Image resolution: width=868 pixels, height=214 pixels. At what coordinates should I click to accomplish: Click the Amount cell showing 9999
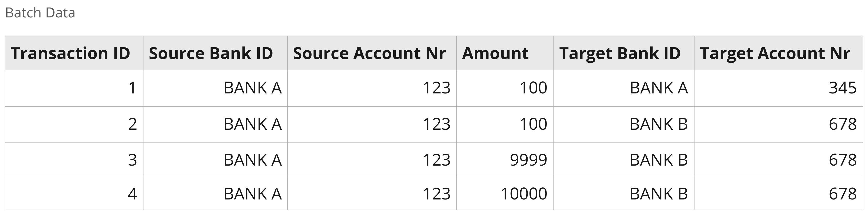pyautogui.click(x=528, y=160)
